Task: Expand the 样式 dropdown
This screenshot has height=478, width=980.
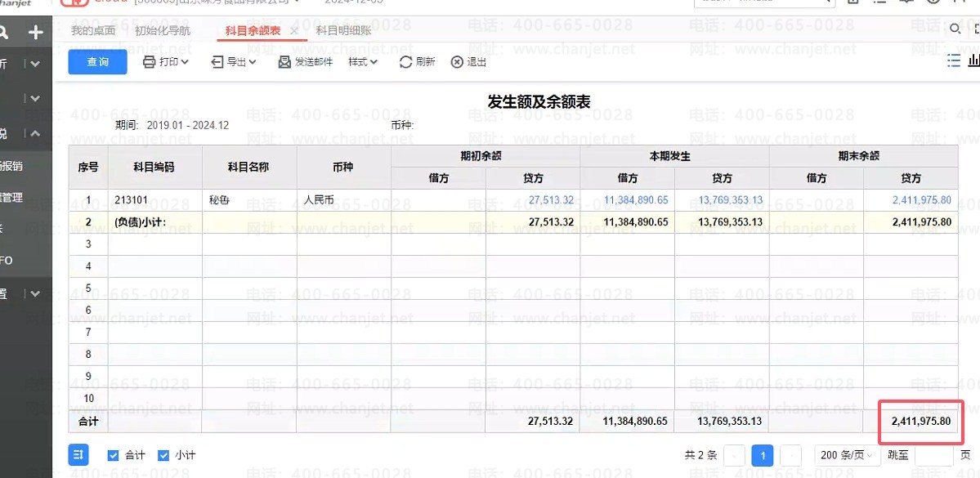Action: (363, 62)
